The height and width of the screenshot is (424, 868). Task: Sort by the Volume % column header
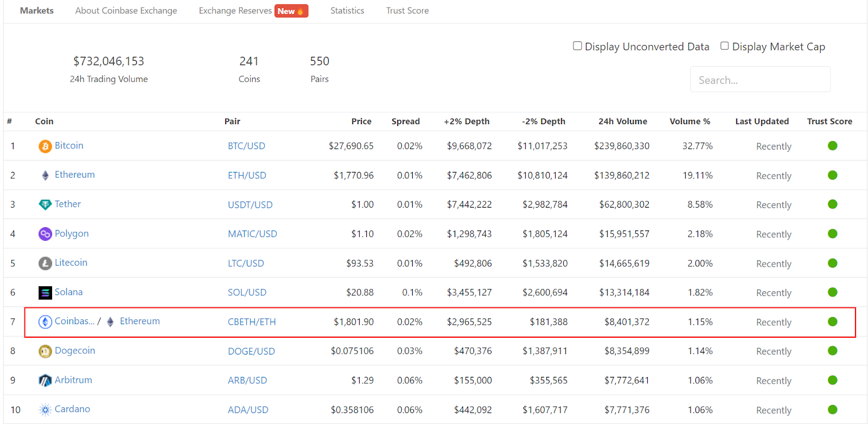[690, 121]
